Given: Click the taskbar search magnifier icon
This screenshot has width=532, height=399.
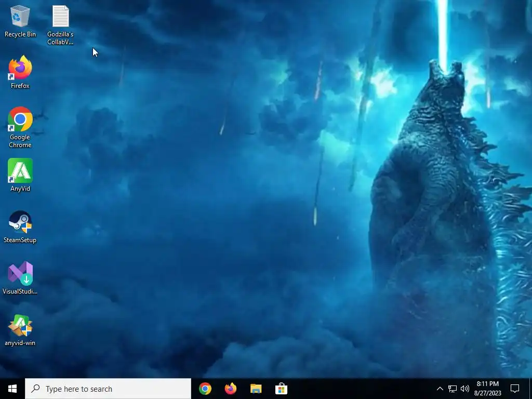Looking at the screenshot, I should click(35, 389).
